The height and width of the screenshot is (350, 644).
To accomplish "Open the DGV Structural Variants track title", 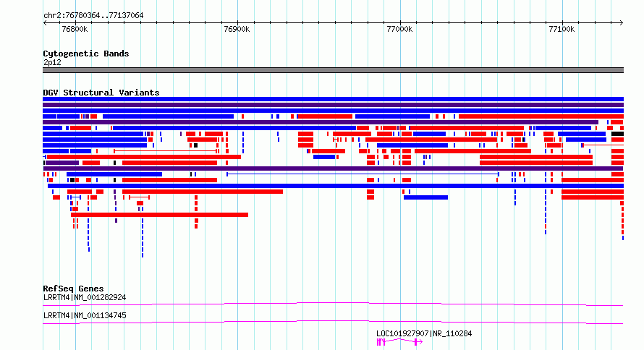I will click(x=101, y=93).
